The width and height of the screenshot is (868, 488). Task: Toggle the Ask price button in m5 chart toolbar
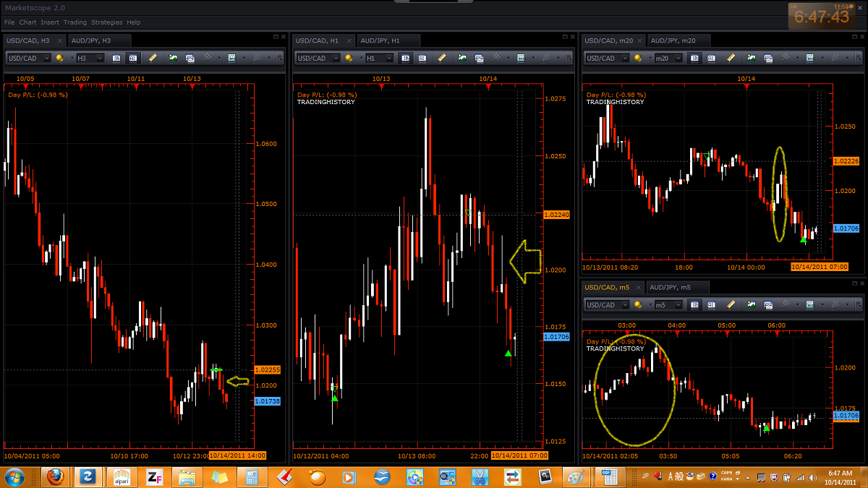pyautogui.click(x=712, y=304)
